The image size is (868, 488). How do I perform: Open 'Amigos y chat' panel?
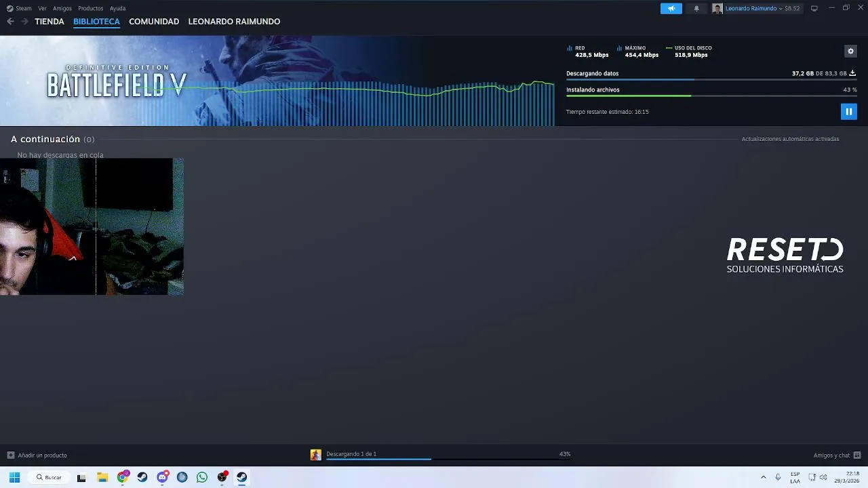click(x=831, y=455)
